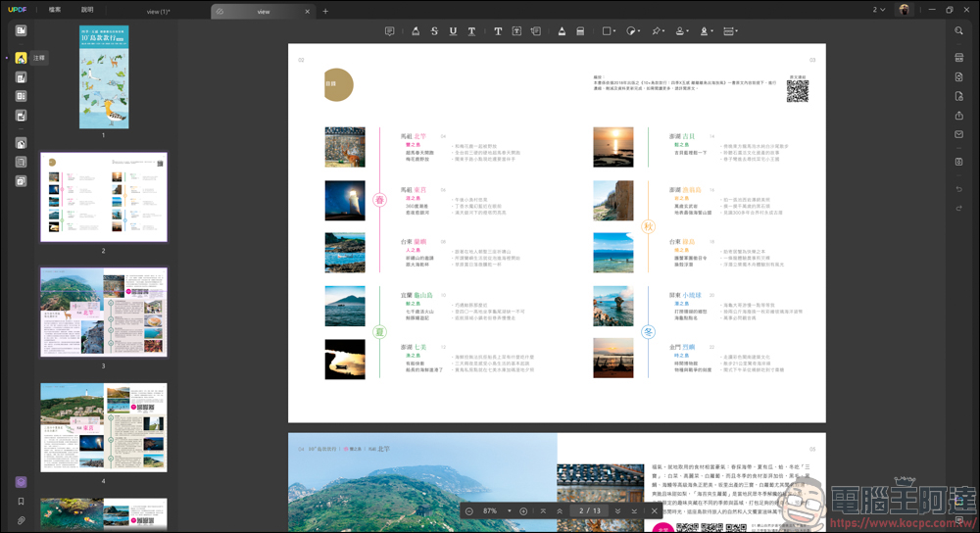Open the Organize Pages mode icon
980x533 pixels.
tap(21, 96)
